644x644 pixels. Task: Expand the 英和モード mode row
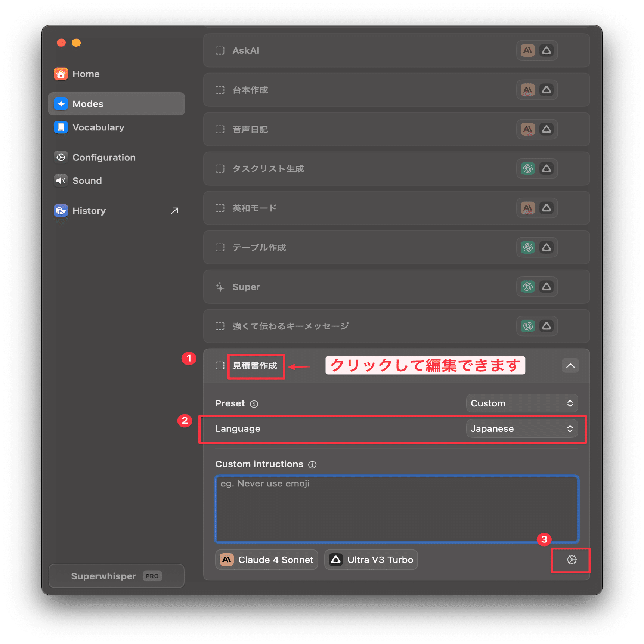396,208
